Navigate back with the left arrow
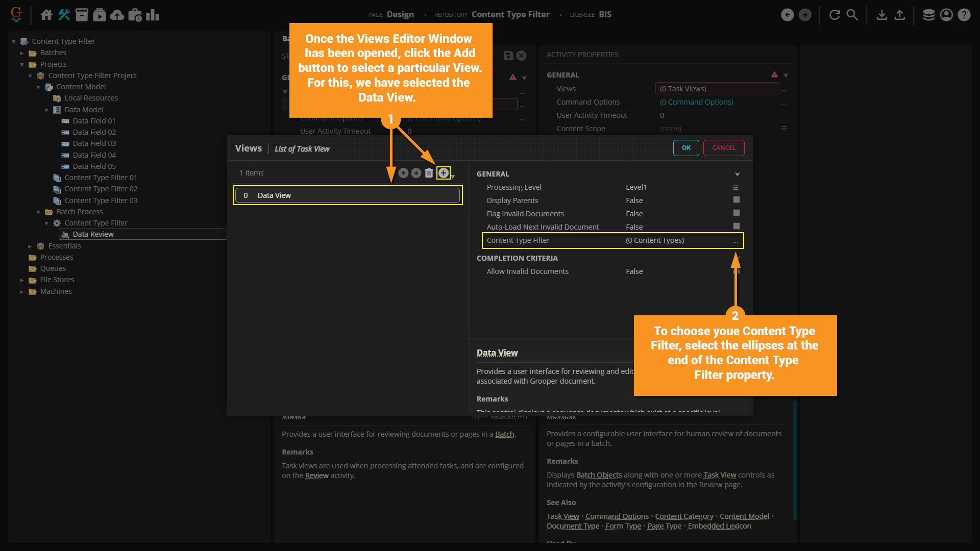Image resolution: width=980 pixels, height=551 pixels. pos(788,15)
